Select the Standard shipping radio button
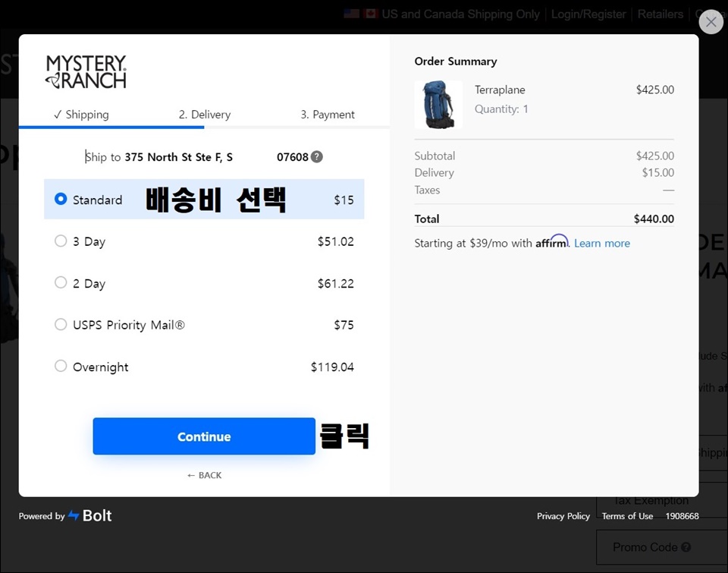Viewport: 728px width, 573px height. [61, 199]
